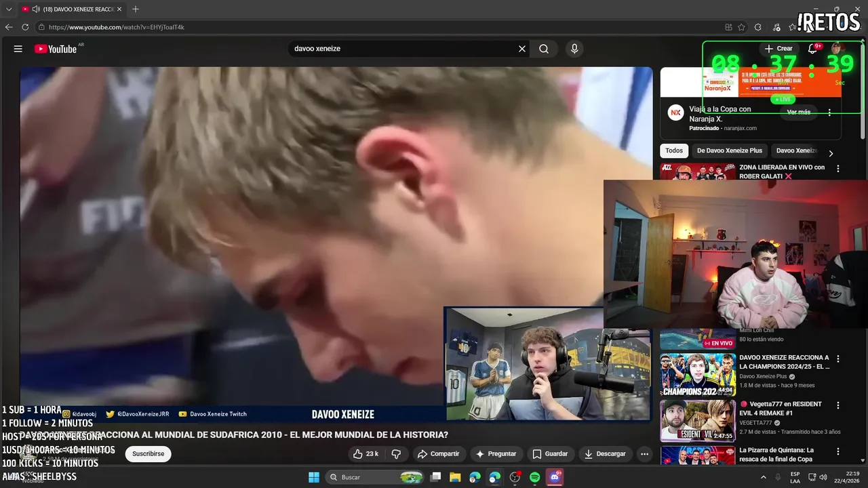Click the ESP LAA language indicator
Screen dimensions: 868x488
coord(795,477)
